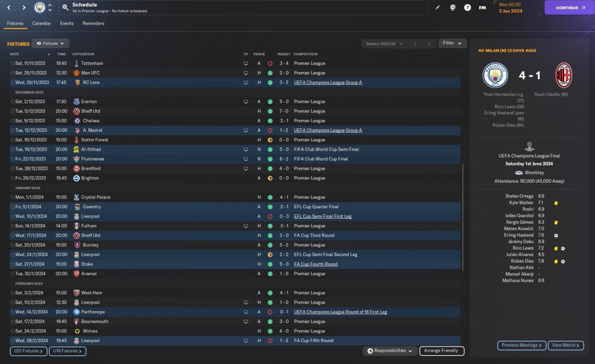The height and width of the screenshot is (364, 595).
Task: Sort by the Opposition column header
Action: pyautogui.click(x=83, y=54)
